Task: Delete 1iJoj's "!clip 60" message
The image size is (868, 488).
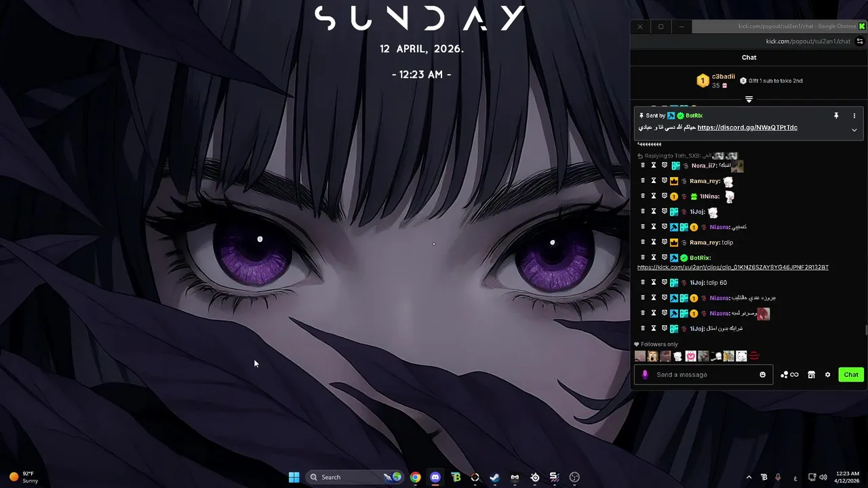Action: pyautogui.click(x=643, y=282)
